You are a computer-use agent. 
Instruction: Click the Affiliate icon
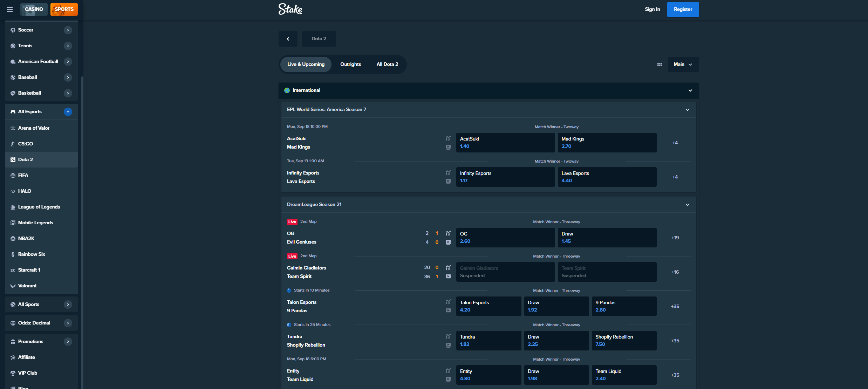click(13, 357)
